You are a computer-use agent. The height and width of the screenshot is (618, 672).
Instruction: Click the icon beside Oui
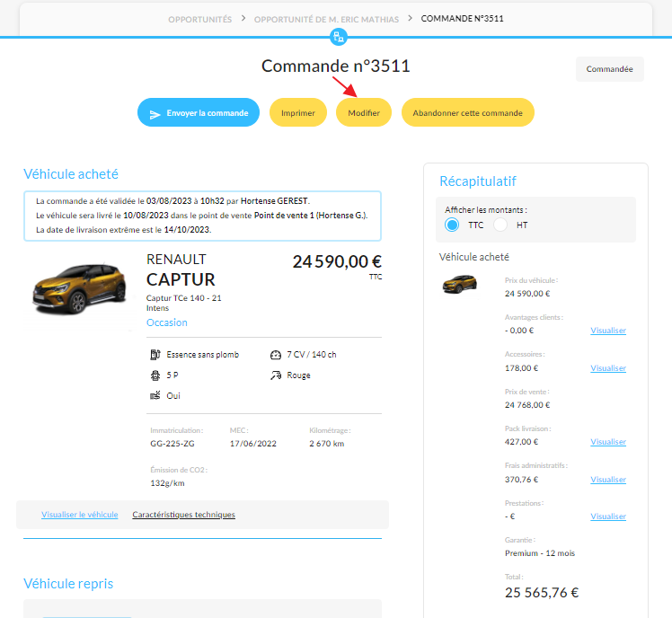(155, 395)
